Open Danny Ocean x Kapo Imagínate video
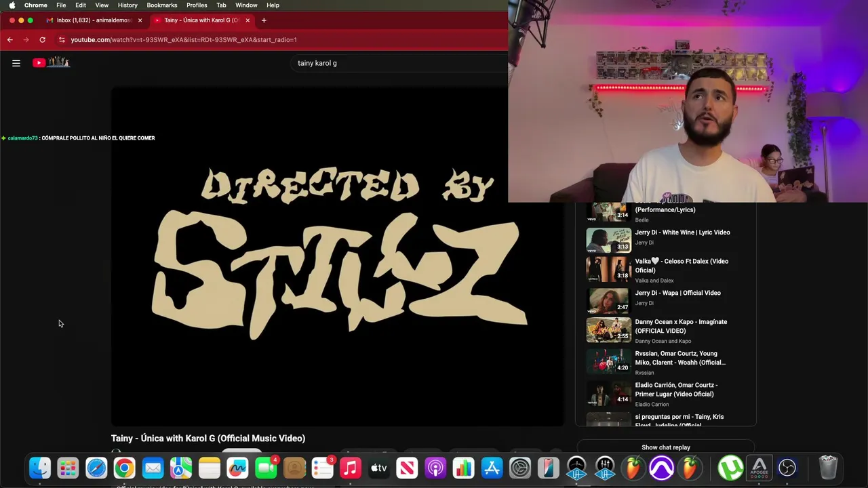The image size is (868, 488). click(681, 326)
